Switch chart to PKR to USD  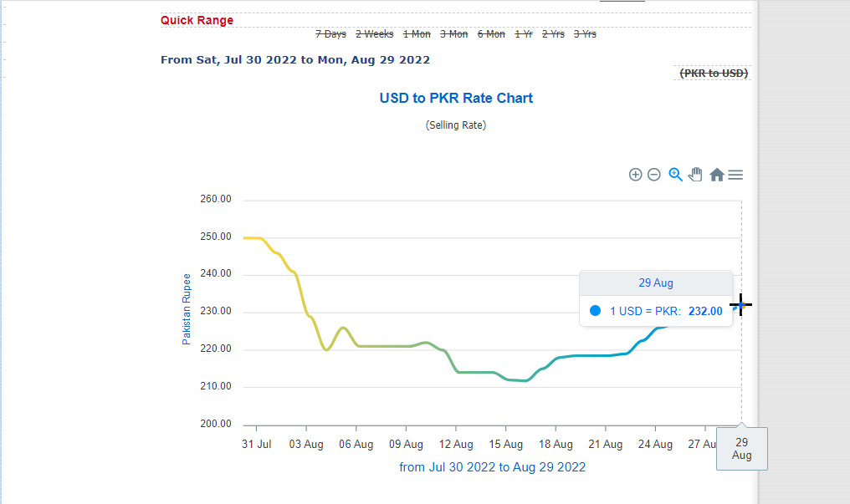(x=714, y=73)
